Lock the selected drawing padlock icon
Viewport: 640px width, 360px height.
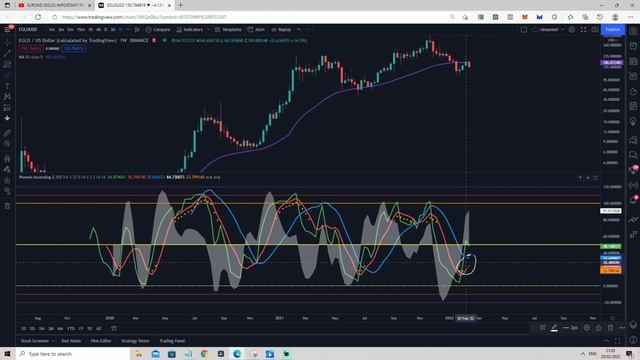[x=598, y=328]
